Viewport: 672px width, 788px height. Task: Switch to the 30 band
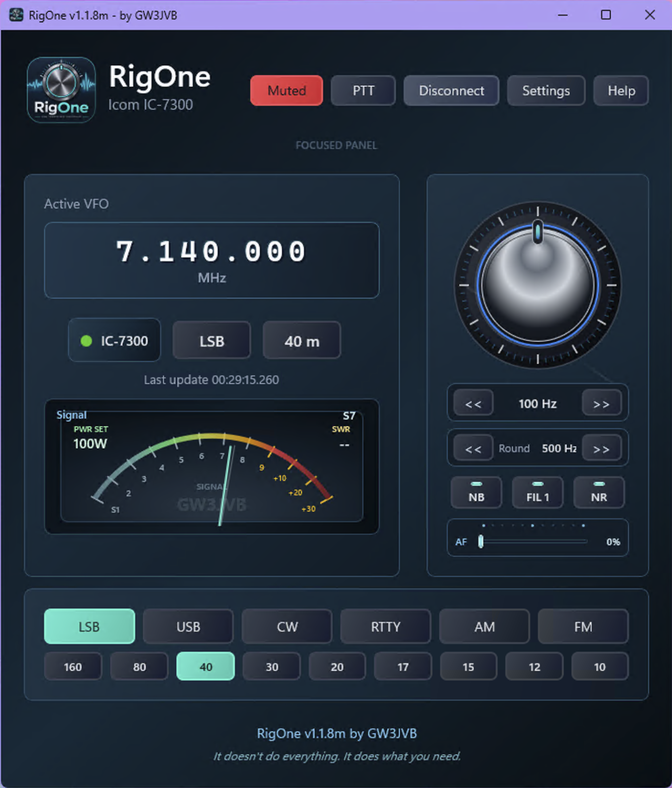click(272, 666)
